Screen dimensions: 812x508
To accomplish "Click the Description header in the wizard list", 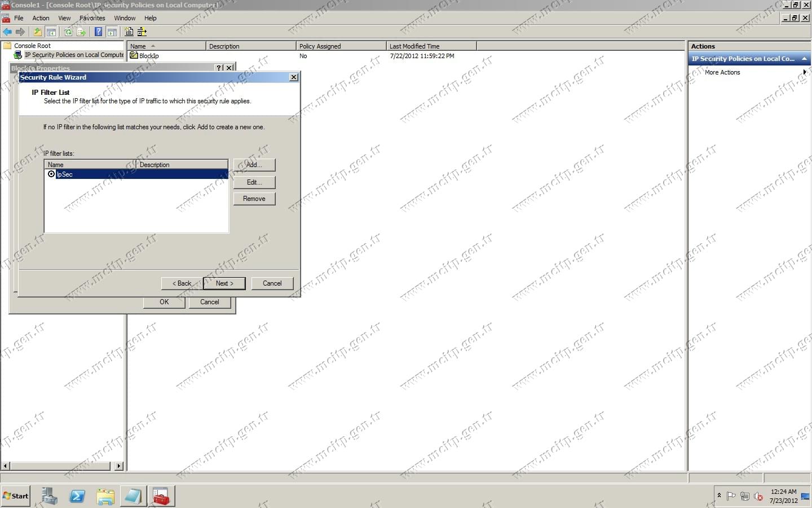I will click(182, 165).
